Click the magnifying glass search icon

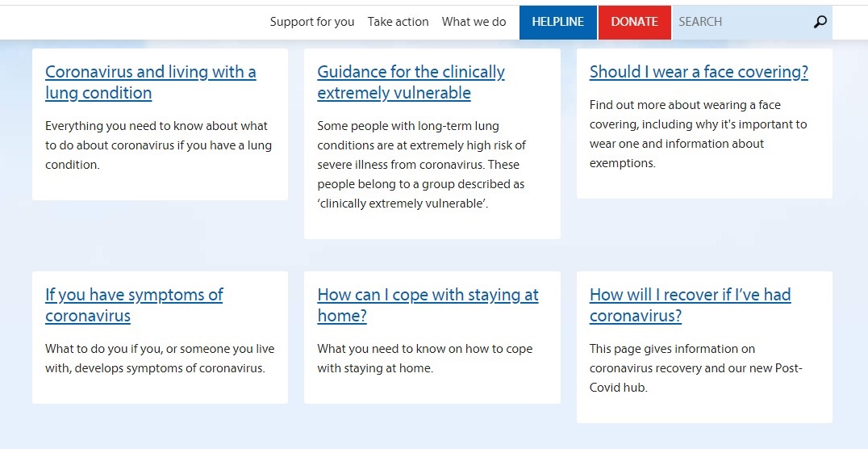[820, 22]
